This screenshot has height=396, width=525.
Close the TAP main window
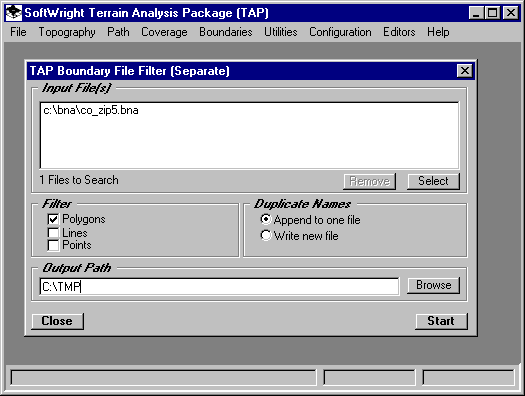[x=511, y=13]
